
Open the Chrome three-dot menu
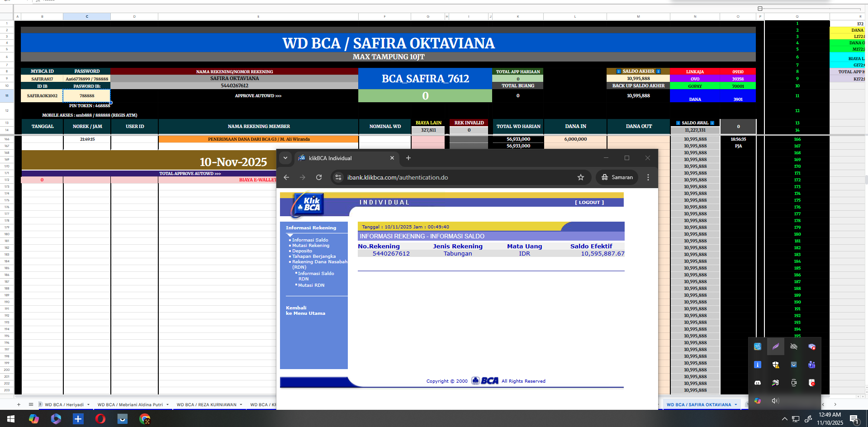tap(648, 177)
